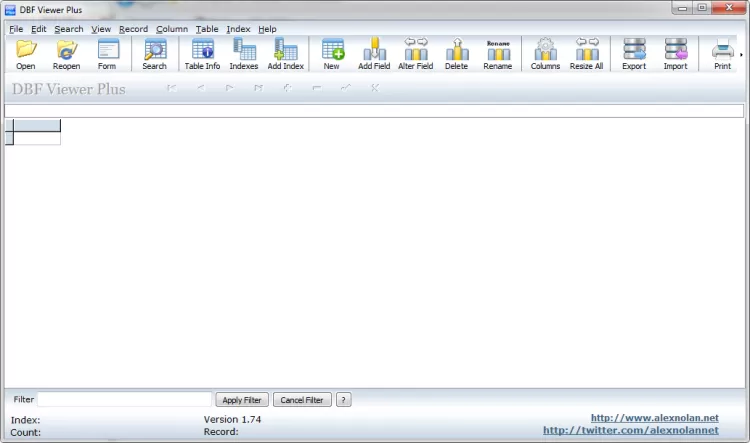
Task: Click the Cancel Filter button
Action: [302, 400]
